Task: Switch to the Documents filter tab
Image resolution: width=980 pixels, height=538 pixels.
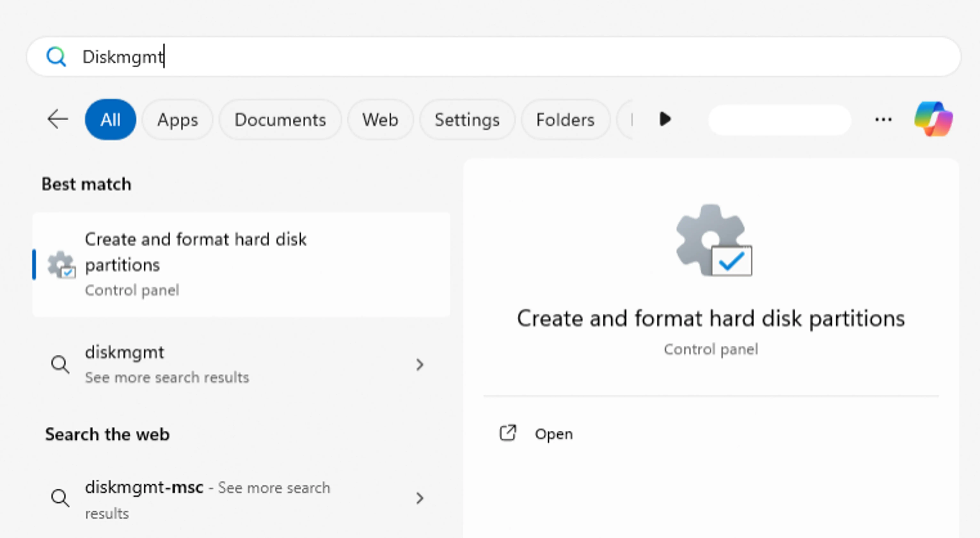Action: click(x=280, y=119)
